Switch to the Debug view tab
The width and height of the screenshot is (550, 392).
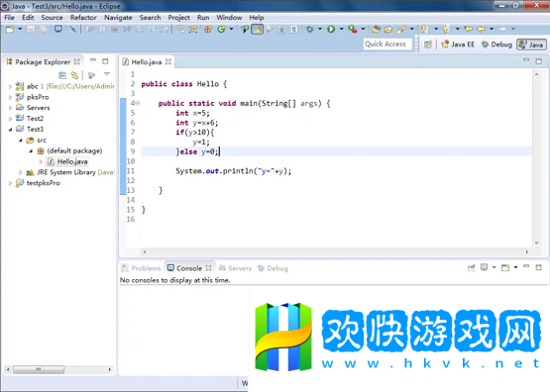point(273,268)
